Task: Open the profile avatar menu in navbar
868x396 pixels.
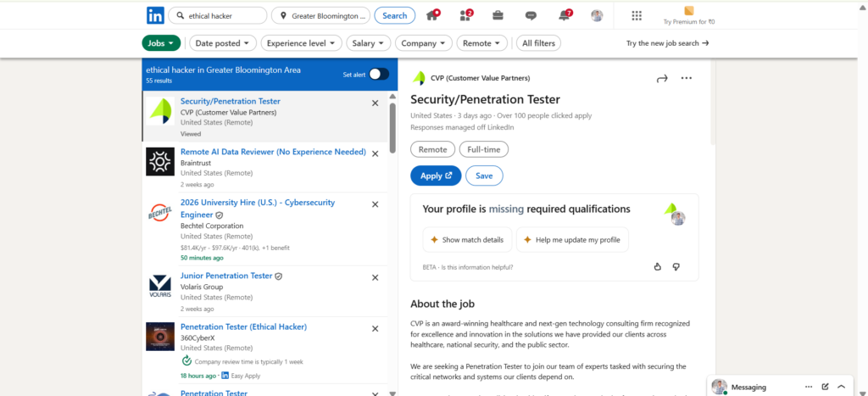Action: [597, 15]
